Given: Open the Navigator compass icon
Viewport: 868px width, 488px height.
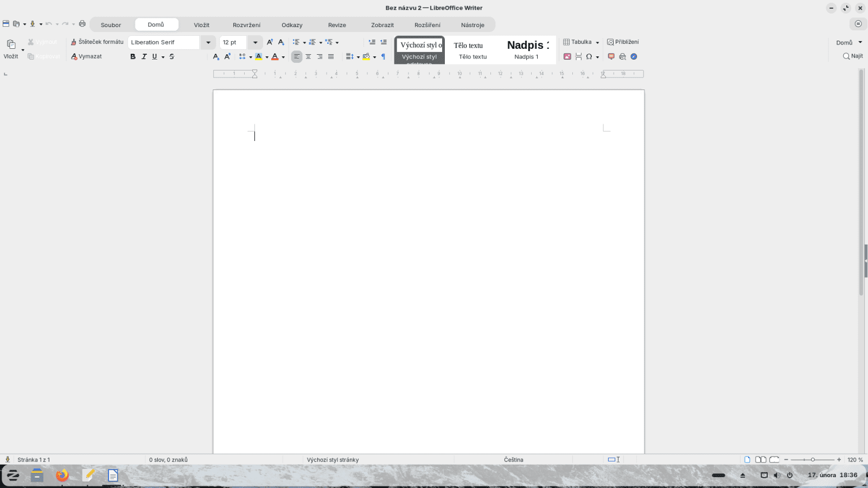Looking at the screenshot, I should click(634, 56).
